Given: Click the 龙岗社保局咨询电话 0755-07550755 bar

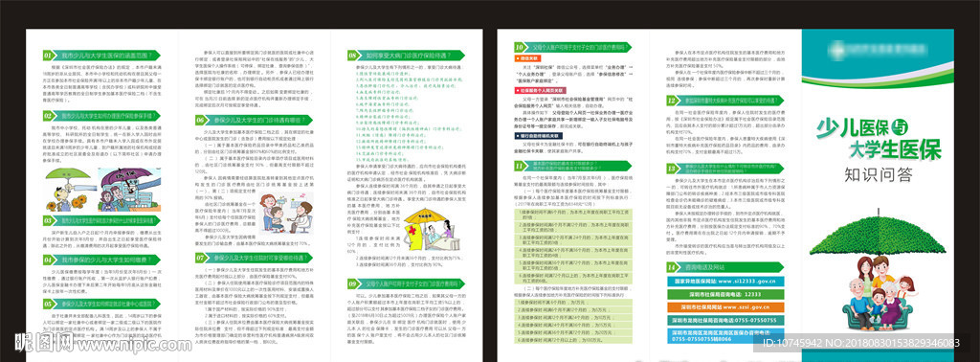Looking at the screenshot, I should point(724,320).
